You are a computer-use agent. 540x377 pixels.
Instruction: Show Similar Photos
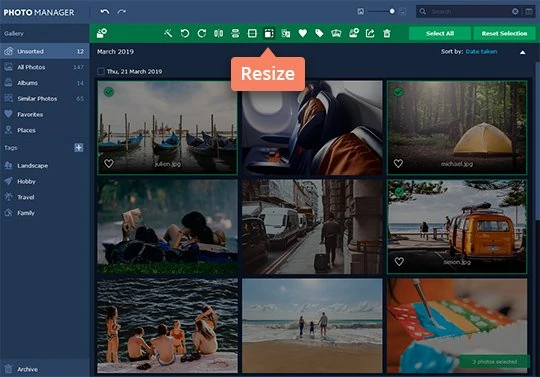pyautogui.click(x=44, y=99)
